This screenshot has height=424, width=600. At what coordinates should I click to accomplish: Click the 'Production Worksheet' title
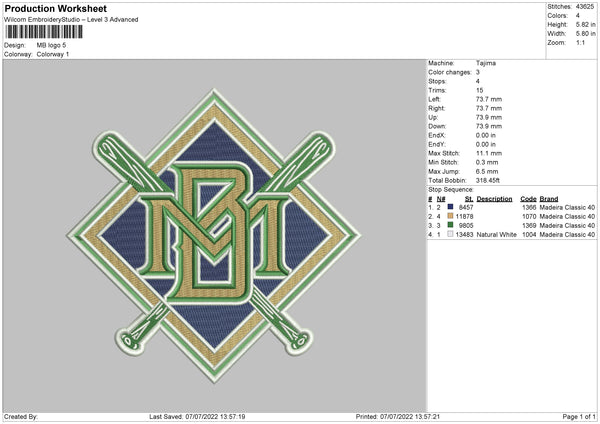(x=55, y=8)
